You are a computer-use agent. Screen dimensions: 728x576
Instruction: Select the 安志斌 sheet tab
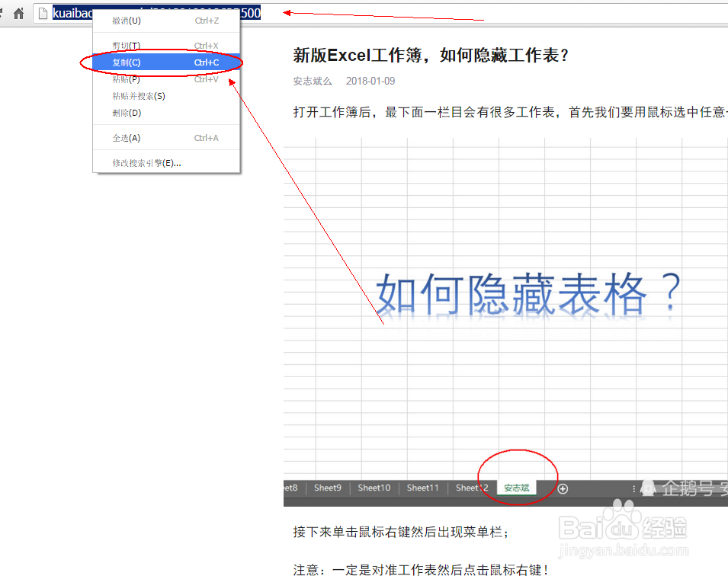tap(516, 488)
